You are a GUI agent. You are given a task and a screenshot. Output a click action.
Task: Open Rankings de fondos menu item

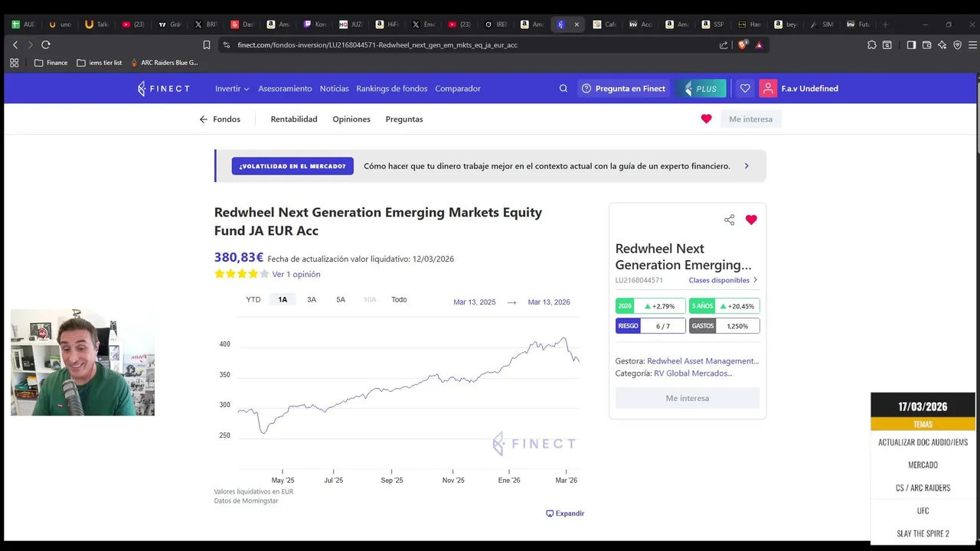pos(392,89)
